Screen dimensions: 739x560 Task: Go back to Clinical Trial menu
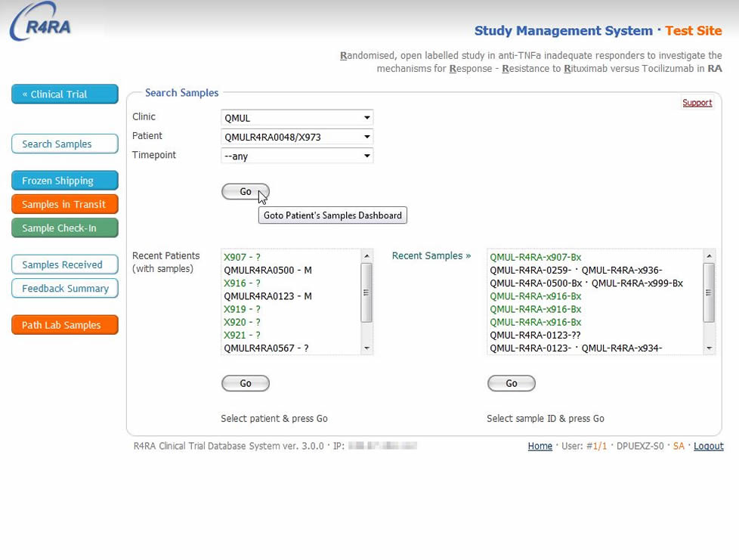[x=64, y=94]
